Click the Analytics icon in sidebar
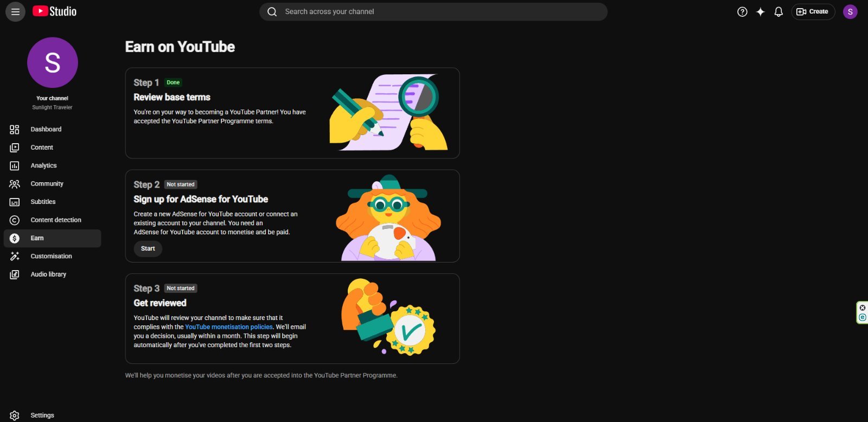Viewport: 868px width, 422px height. tap(15, 166)
